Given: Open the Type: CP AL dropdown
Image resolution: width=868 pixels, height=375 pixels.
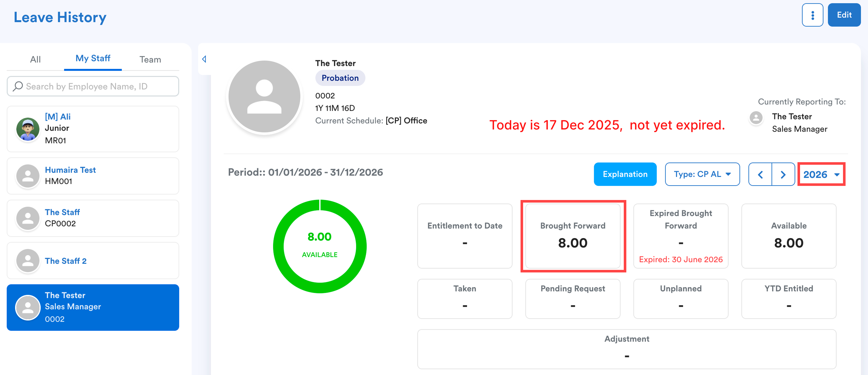Looking at the screenshot, I should click(x=702, y=174).
